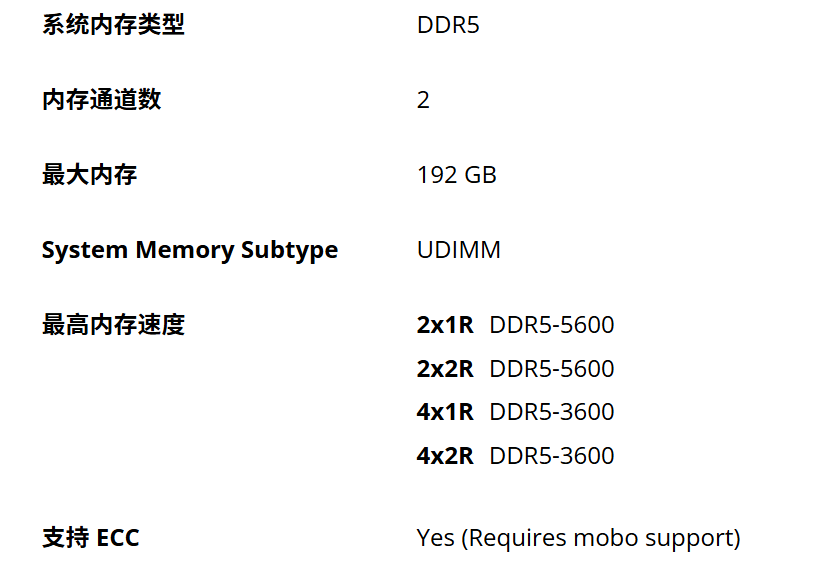The height and width of the screenshot is (565, 814).
Task: Select the Yes (Requires mobo support) text
Action: 578,539
